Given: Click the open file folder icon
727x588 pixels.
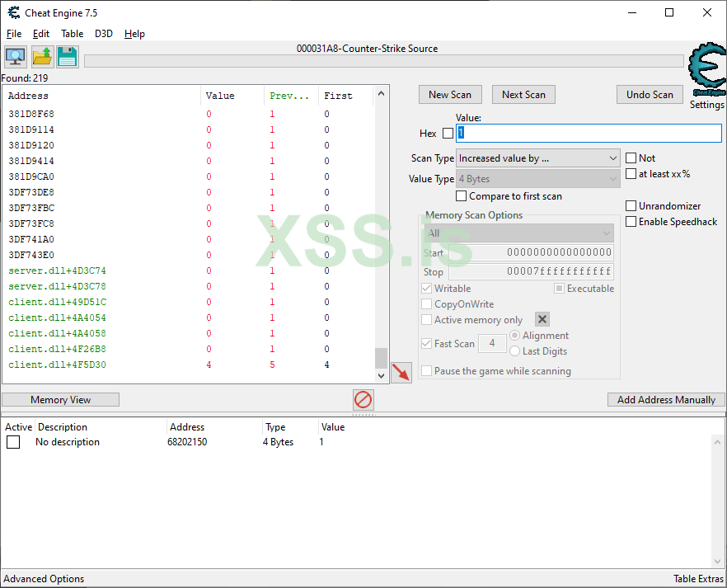Looking at the screenshot, I should (x=42, y=57).
